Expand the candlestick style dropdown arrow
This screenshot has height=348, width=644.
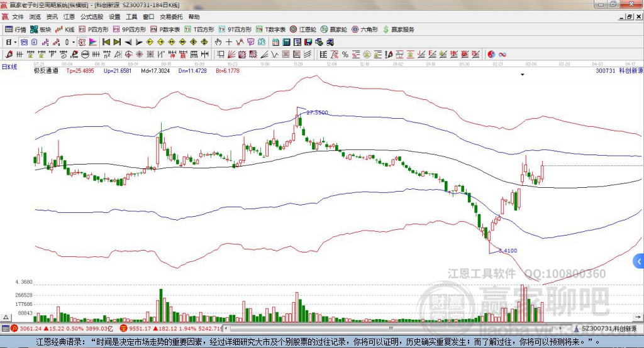click(73, 42)
